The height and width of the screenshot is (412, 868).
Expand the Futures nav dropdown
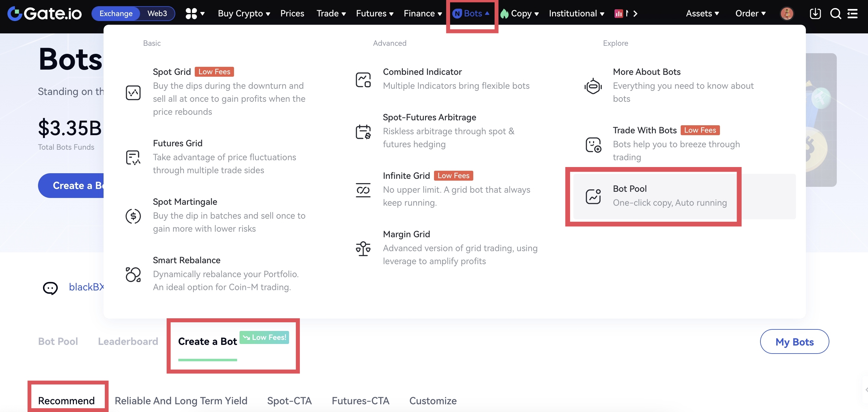(374, 14)
